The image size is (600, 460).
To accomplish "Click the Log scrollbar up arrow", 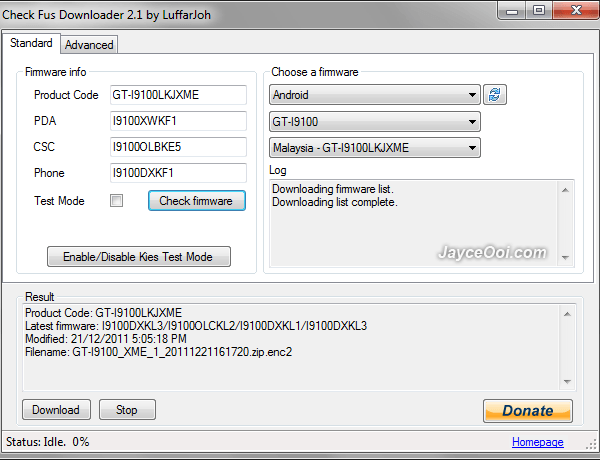I will point(566,190).
